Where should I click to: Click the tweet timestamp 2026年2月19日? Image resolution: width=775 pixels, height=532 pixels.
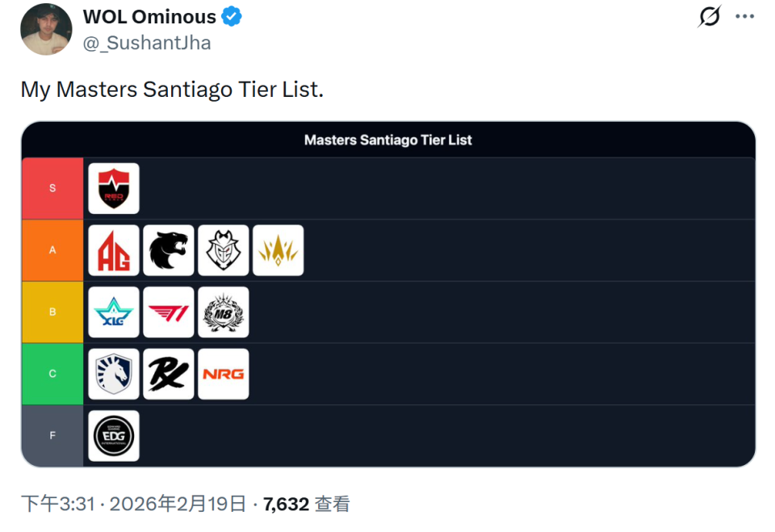click(x=178, y=505)
